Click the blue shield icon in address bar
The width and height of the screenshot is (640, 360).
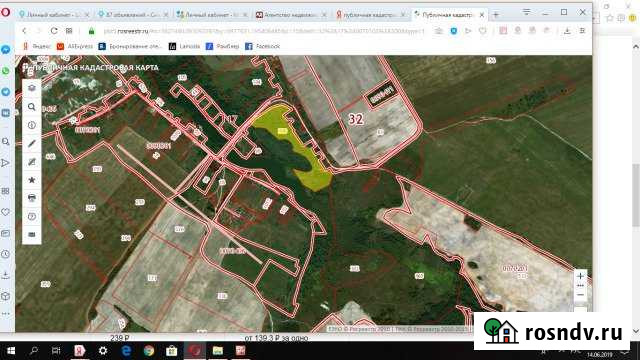tap(453, 31)
